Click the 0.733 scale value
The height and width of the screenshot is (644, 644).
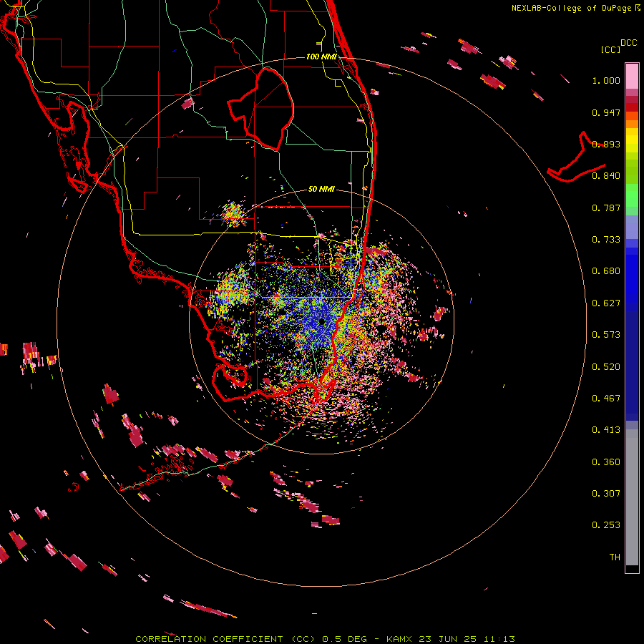(606, 240)
